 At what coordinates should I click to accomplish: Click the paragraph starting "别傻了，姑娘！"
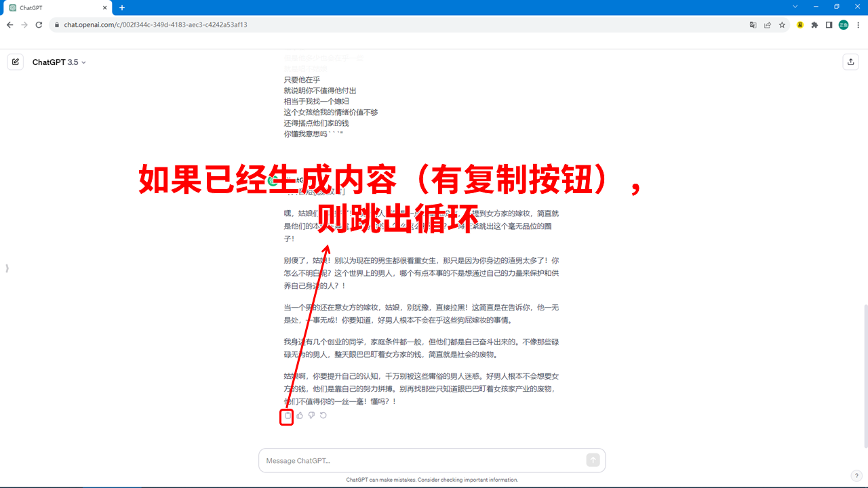tap(421, 273)
